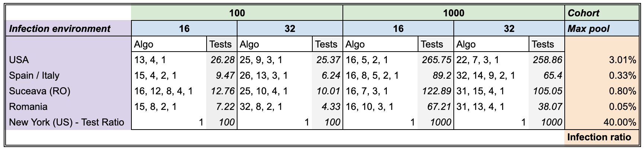Select the Infection environment header cell
The width and height of the screenshot is (644, 150).
click(x=68, y=29)
